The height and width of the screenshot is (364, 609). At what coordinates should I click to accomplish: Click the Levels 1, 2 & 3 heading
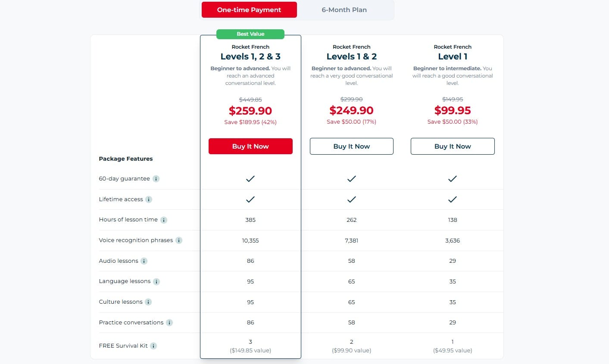pyautogui.click(x=250, y=56)
